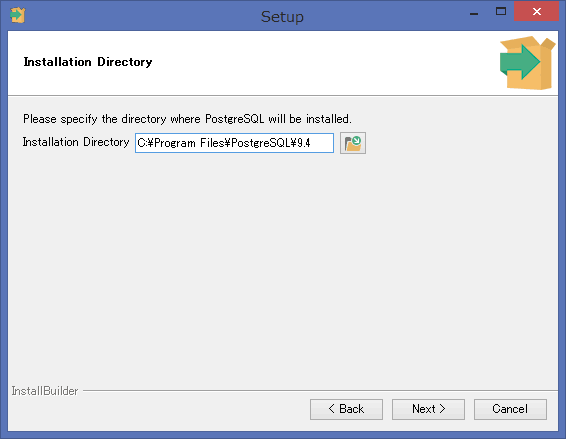Place cursor after 9.4 in the path field

point(311,143)
